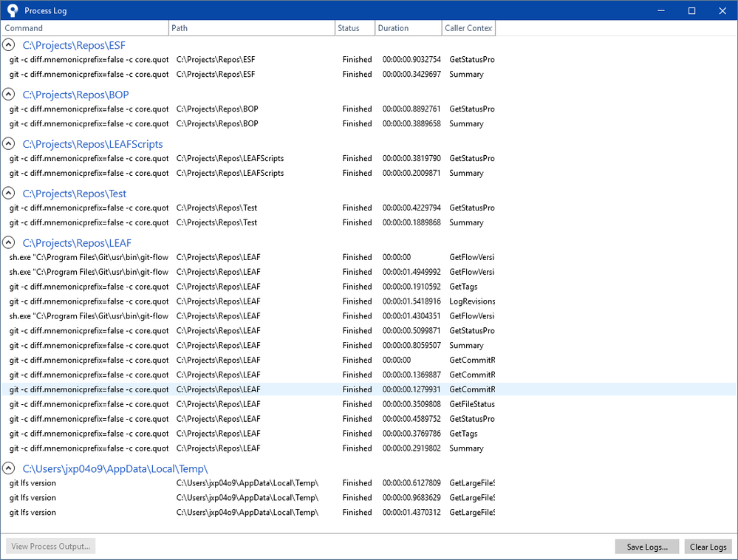Click the Caller Context column header
Viewport: 738px width, 560px height.
[x=468, y=27]
